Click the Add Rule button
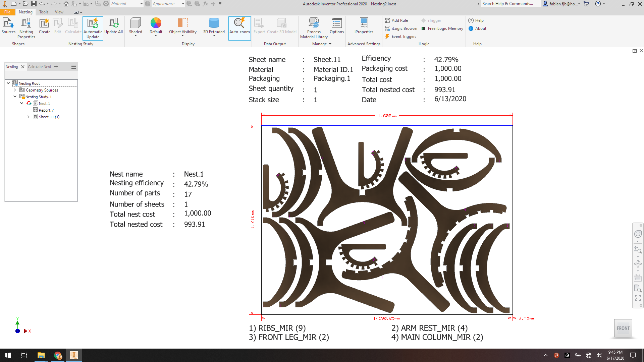 pos(396,20)
